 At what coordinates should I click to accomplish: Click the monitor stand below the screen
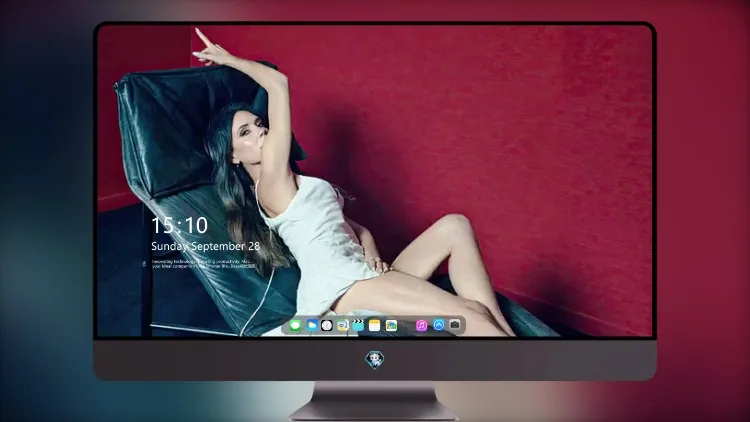(x=375, y=401)
